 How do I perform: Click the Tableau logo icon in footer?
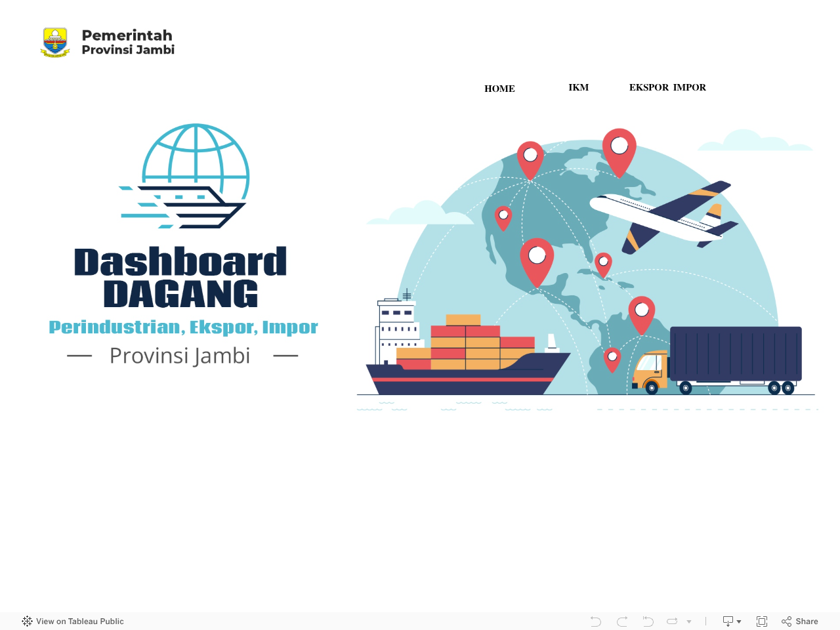(x=27, y=621)
